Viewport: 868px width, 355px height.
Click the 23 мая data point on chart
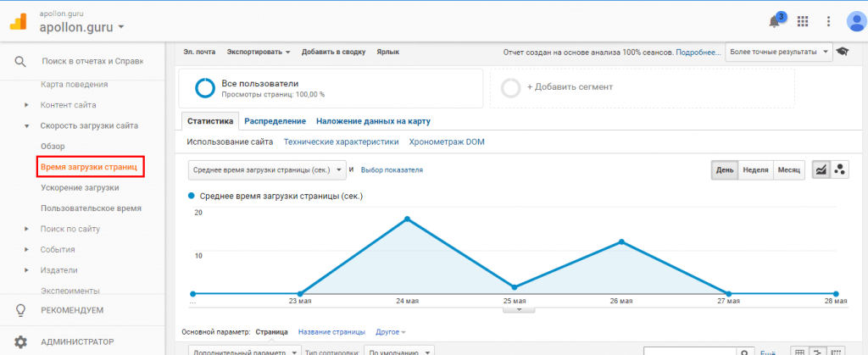point(300,294)
